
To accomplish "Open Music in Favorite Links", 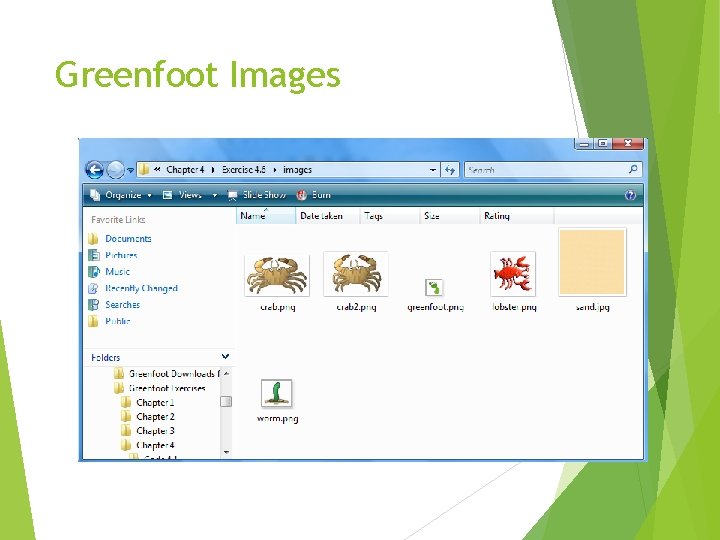I will [x=118, y=272].
